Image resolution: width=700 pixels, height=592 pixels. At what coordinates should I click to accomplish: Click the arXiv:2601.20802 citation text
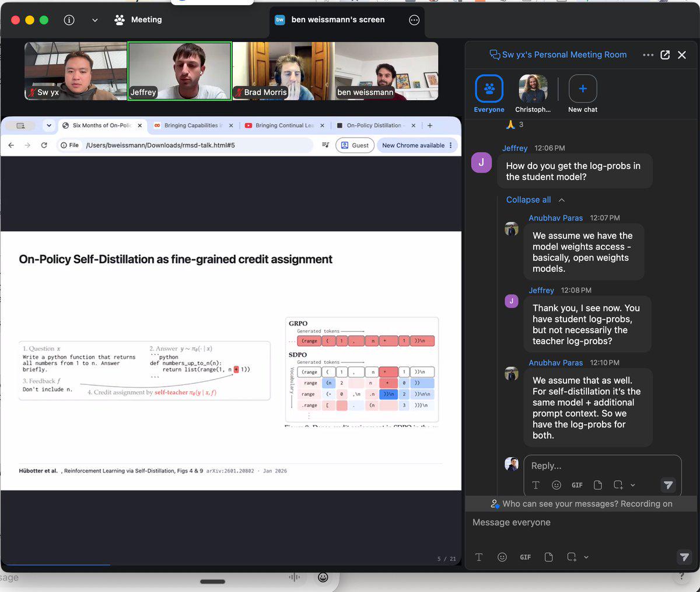click(x=230, y=471)
